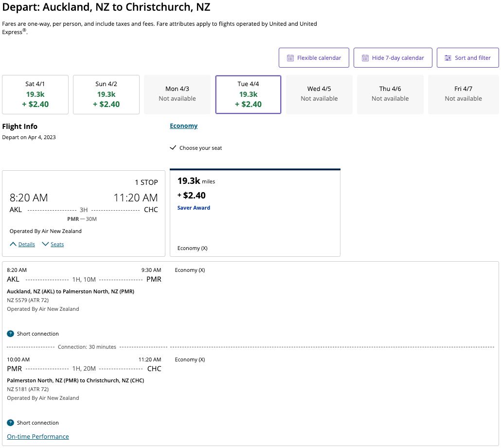The image size is (501, 448).
Task: Open the On-time Performance link
Action: coord(38,436)
